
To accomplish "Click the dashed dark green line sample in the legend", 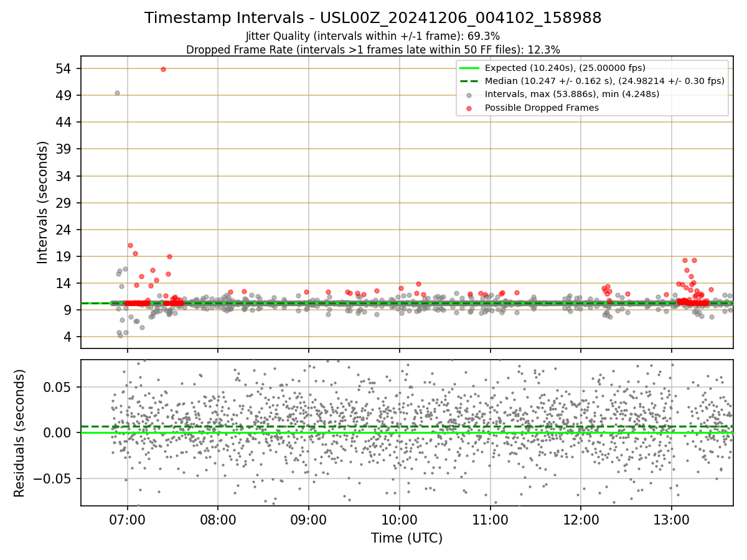I will pyautogui.click(x=469, y=81).
